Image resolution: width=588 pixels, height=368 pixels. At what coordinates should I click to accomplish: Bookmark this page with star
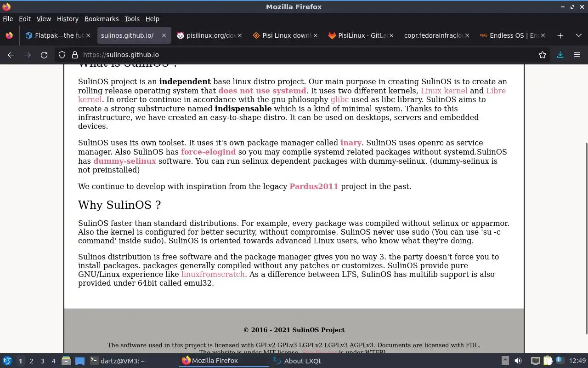pyautogui.click(x=543, y=55)
